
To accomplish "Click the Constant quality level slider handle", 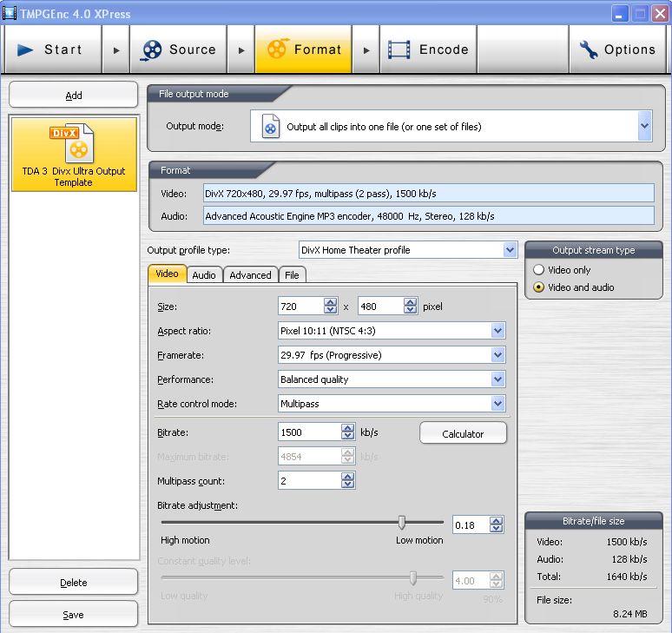I will [x=412, y=577].
